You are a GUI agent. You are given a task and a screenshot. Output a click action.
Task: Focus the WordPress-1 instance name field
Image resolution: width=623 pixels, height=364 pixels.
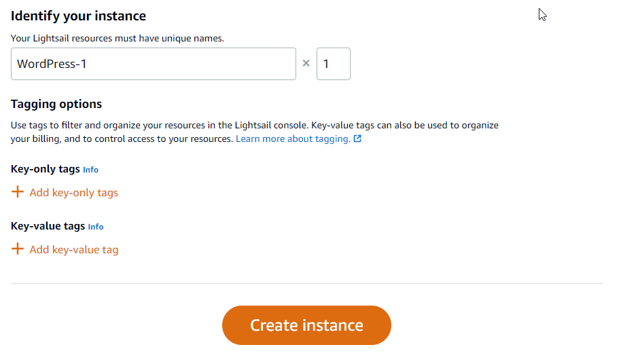[154, 64]
